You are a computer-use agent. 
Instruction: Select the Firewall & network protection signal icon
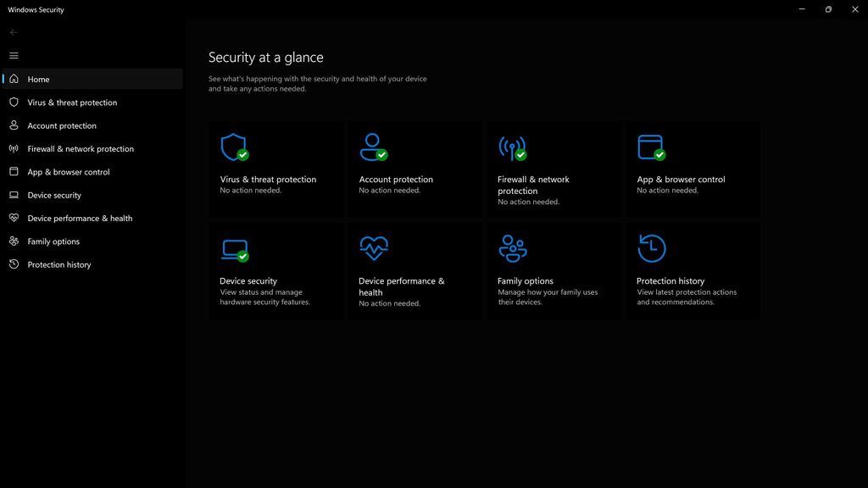pyautogui.click(x=513, y=147)
